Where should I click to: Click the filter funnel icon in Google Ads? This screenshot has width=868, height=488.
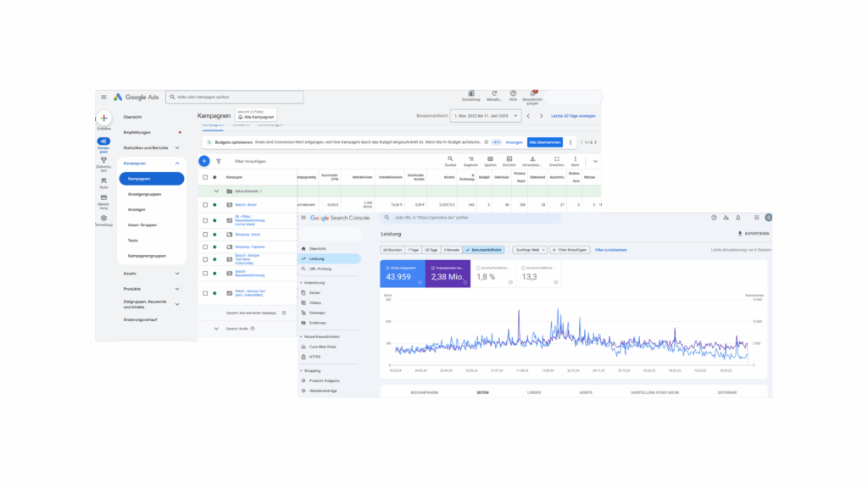click(219, 162)
